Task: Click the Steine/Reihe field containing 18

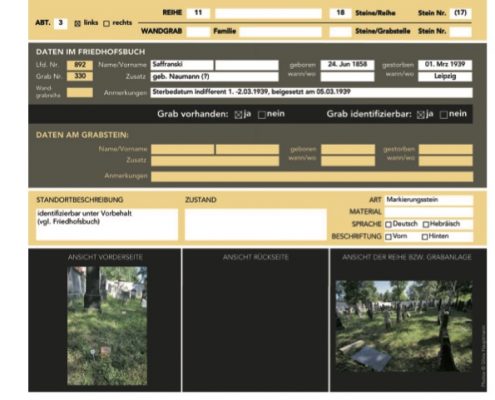Action: coord(340,13)
